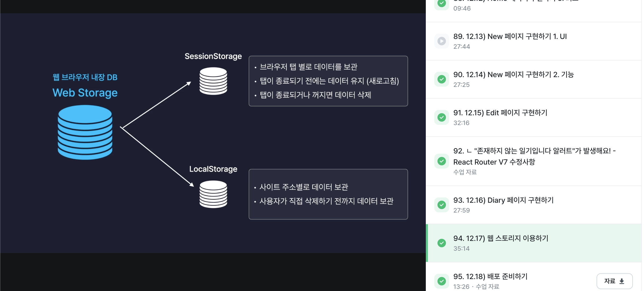Click the download arrow icon on 자료 button
The height and width of the screenshot is (291, 644).
pos(622,281)
